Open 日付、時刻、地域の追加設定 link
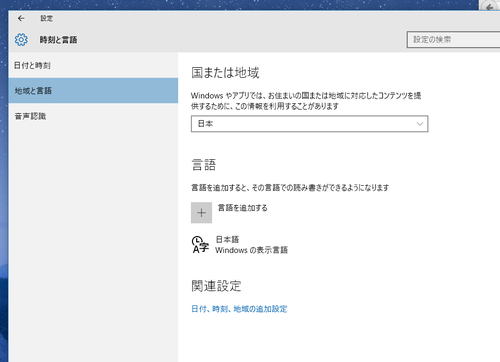Viewport: 500px width, 362px height. coord(239,309)
